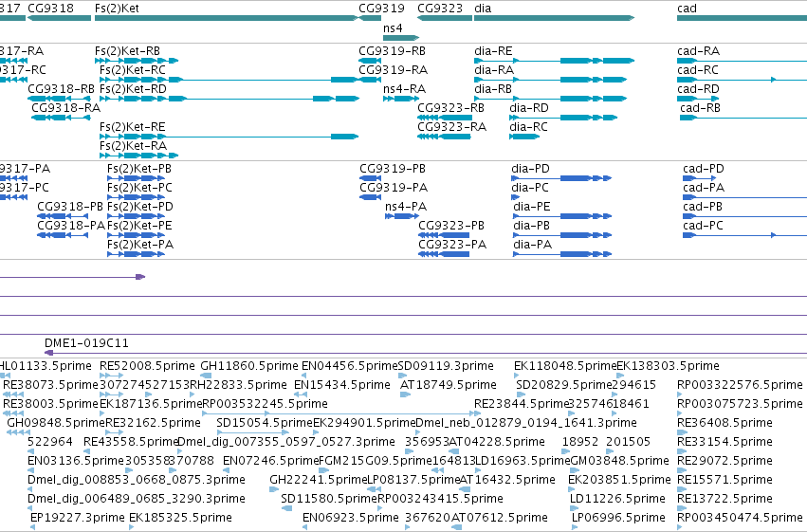Select the dia-RD transcript label

tap(529, 108)
